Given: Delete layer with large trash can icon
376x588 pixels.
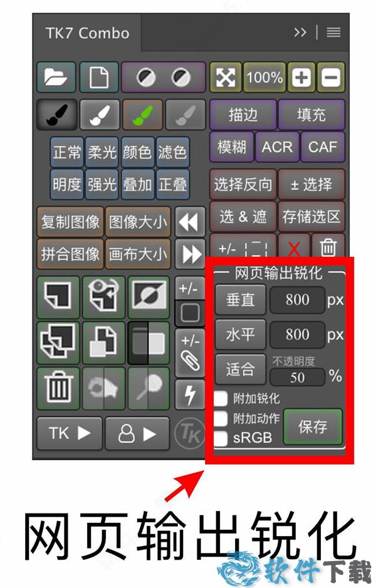Looking at the screenshot, I should tap(58, 388).
